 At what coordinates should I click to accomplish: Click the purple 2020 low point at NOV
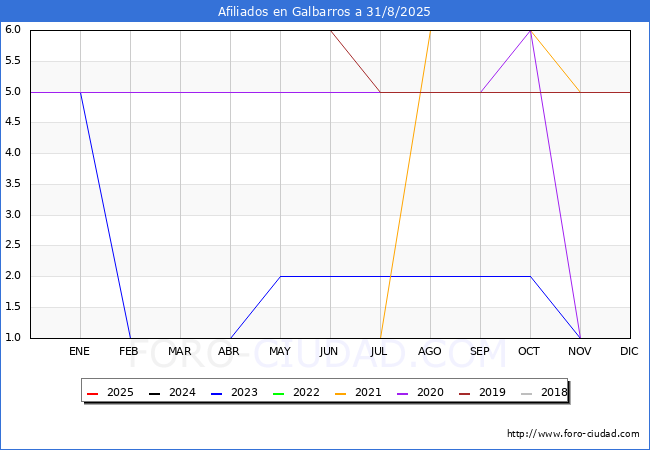pos(580,338)
